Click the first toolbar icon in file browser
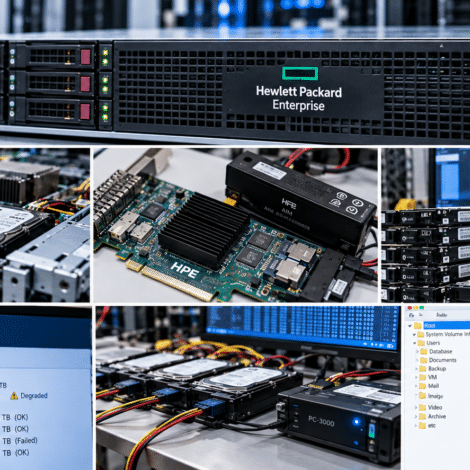Screen dimensions: 470x470 click(412, 315)
